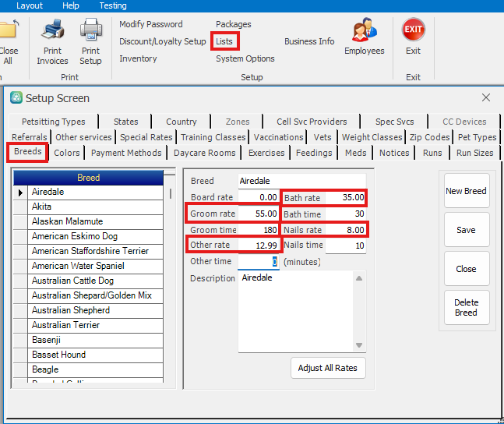This screenshot has width=504, height=424.
Task: Click the New Breed button
Action: (x=467, y=191)
